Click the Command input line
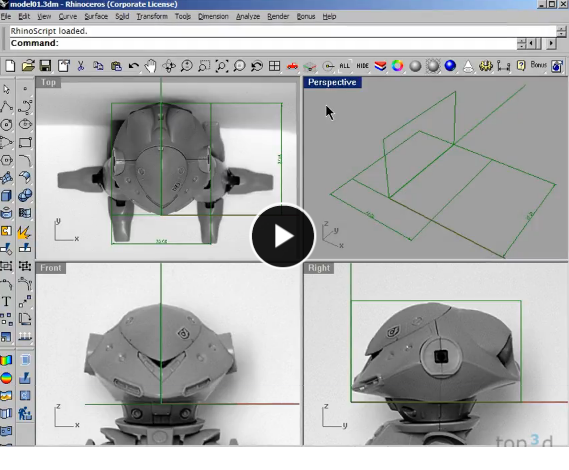The image size is (569, 470). click(x=263, y=43)
